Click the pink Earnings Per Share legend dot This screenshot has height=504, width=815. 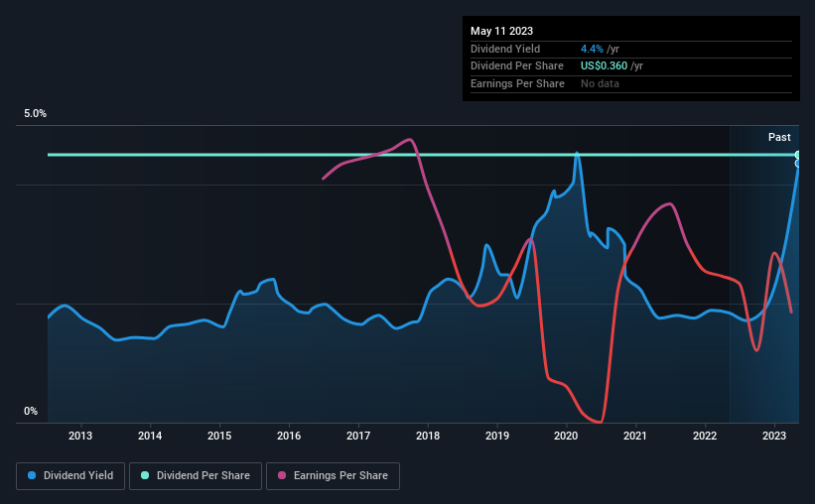[282, 475]
